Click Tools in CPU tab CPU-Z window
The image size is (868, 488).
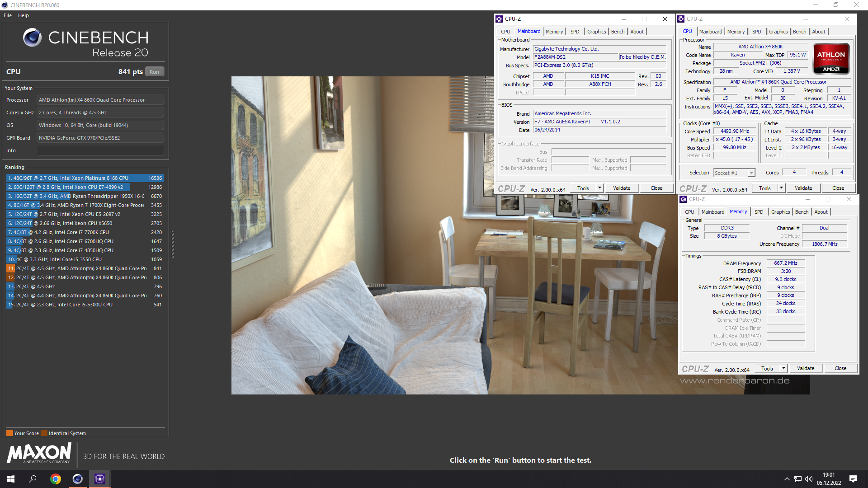coord(765,188)
